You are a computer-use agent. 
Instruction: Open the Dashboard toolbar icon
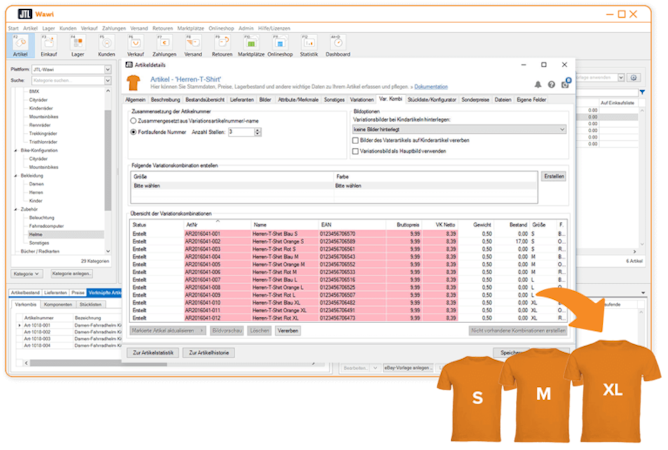338,46
